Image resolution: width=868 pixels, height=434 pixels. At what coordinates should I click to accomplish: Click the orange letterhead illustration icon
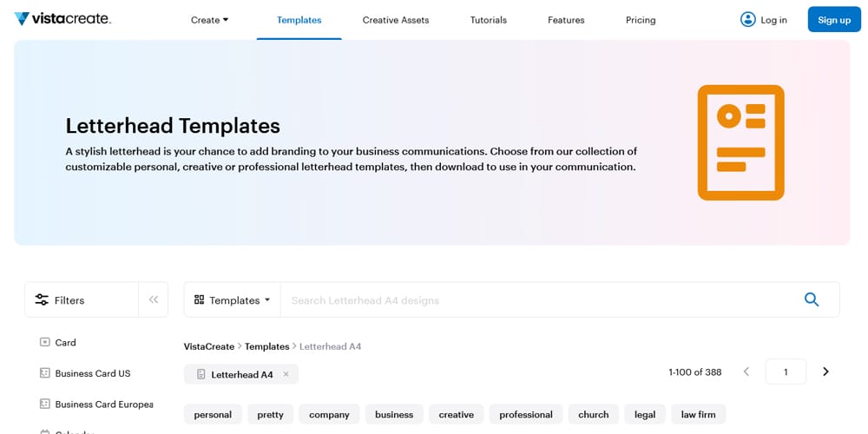[740, 142]
